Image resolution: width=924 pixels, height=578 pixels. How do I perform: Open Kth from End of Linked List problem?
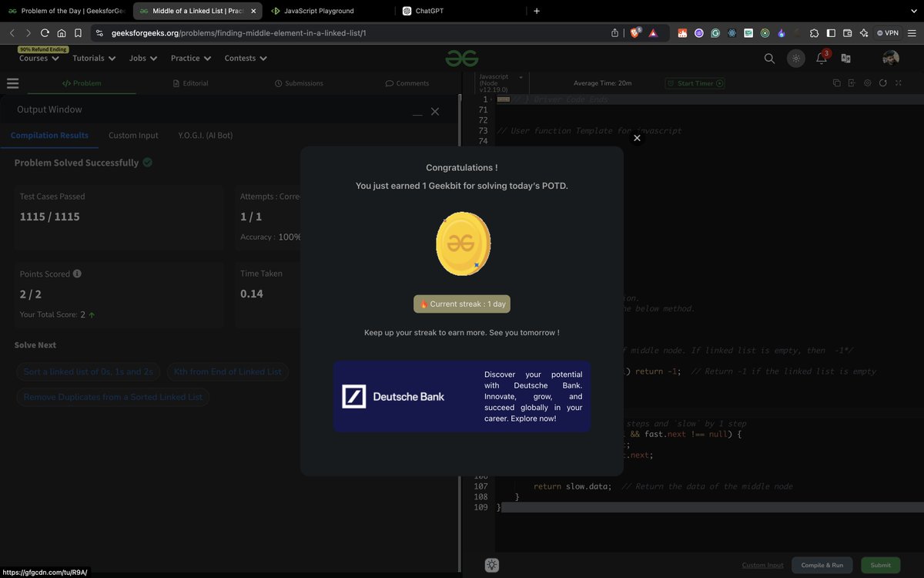228,371
